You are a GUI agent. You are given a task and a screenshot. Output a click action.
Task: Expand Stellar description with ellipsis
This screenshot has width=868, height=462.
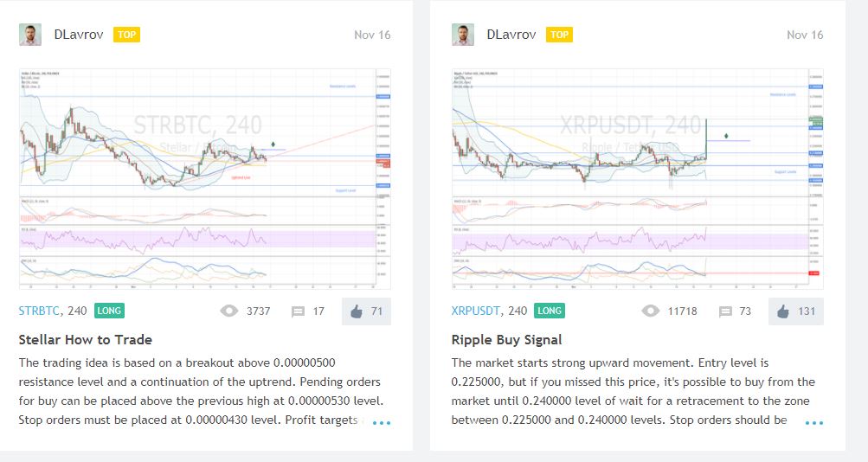click(x=382, y=423)
